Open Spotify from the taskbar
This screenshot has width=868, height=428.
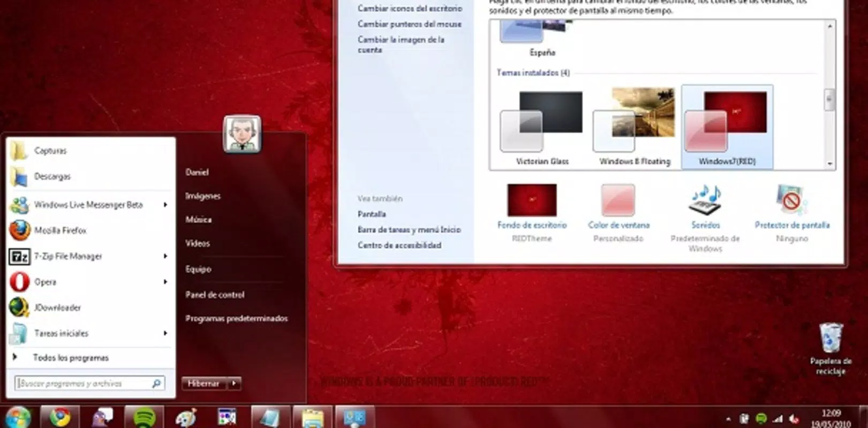coord(144,417)
